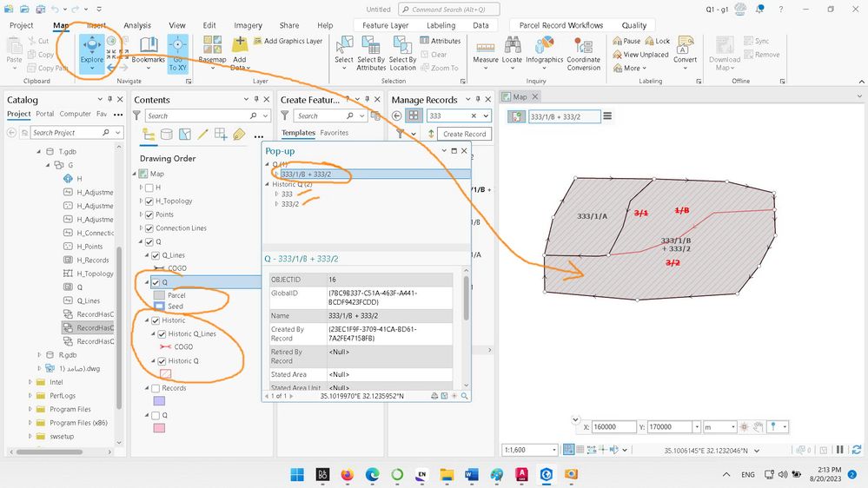Screen dimensions: 868x488
Task: Open the Basemap gallery
Action: point(213,53)
